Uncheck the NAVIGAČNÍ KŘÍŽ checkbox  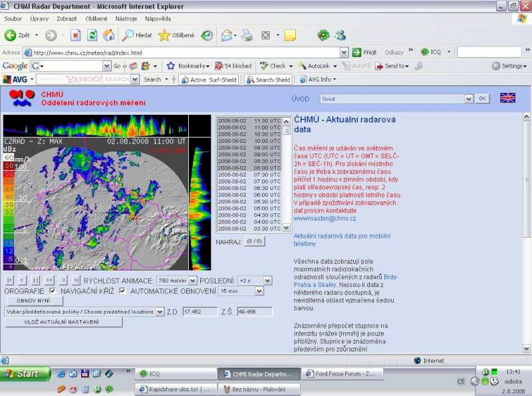click(122, 291)
